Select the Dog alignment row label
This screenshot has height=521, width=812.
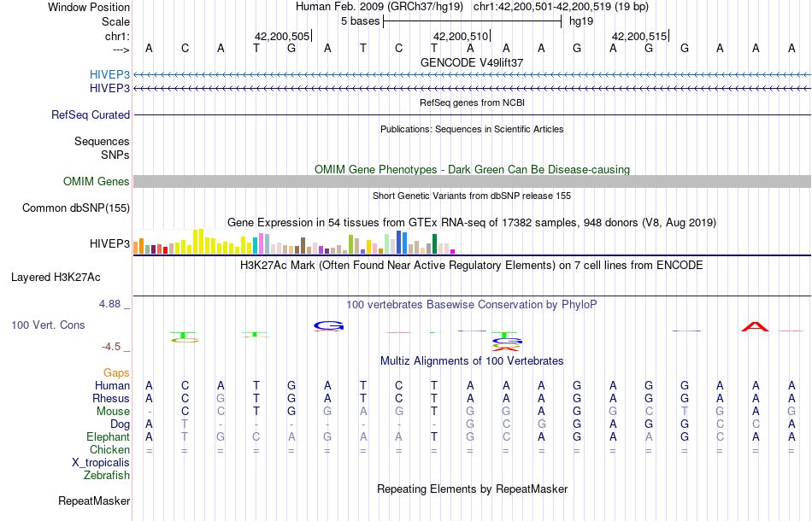point(120,424)
